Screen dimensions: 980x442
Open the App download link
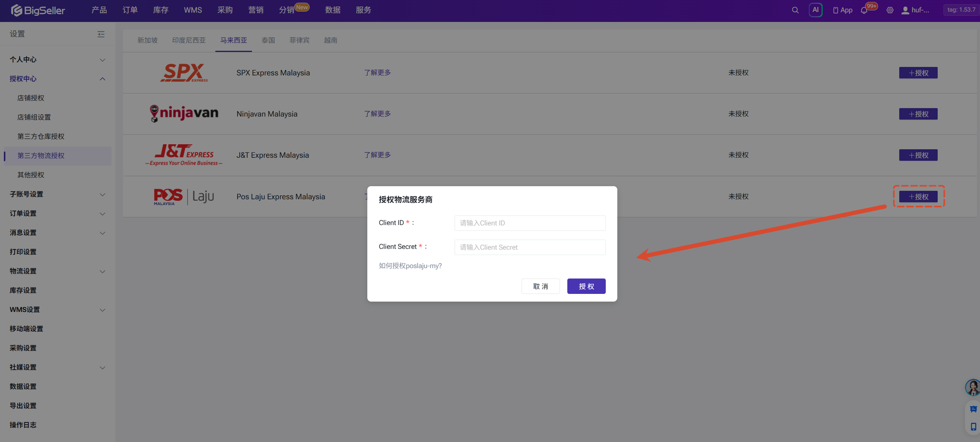[x=843, y=10]
